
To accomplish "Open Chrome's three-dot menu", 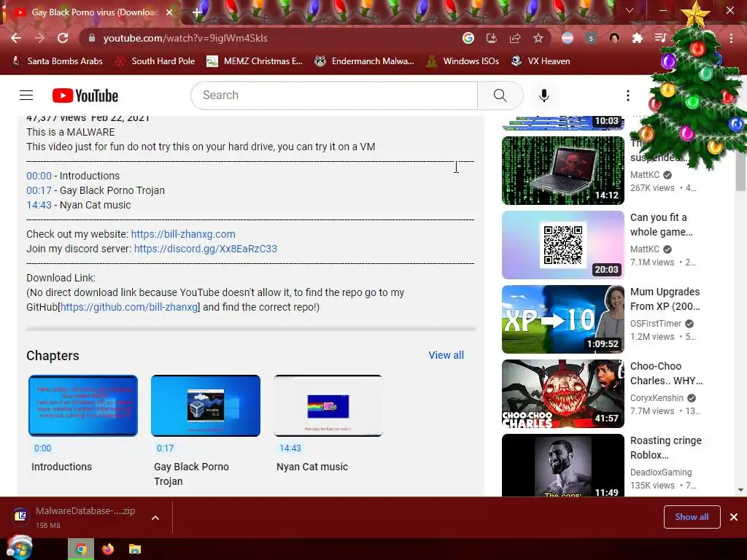I will coord(731,38).
